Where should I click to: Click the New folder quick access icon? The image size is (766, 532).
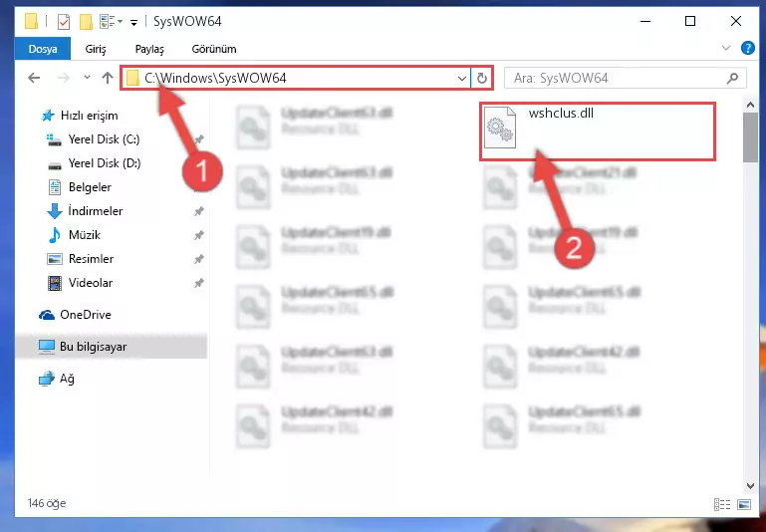point(86,22)
